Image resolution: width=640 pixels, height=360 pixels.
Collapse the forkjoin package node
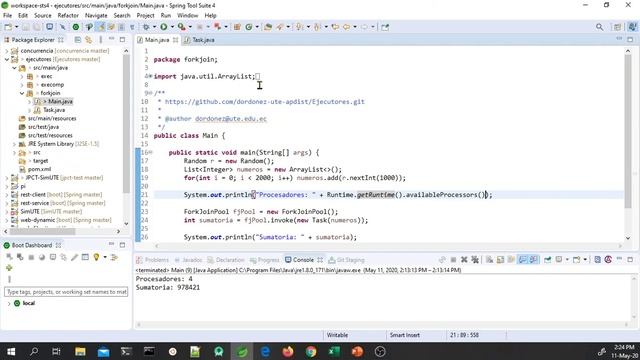22,93
